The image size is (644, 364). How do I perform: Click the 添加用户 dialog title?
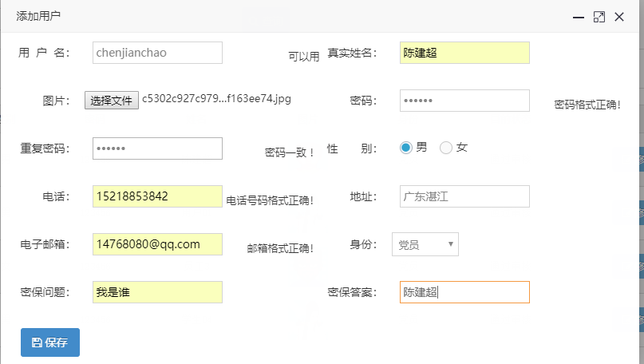click(38, 16)
